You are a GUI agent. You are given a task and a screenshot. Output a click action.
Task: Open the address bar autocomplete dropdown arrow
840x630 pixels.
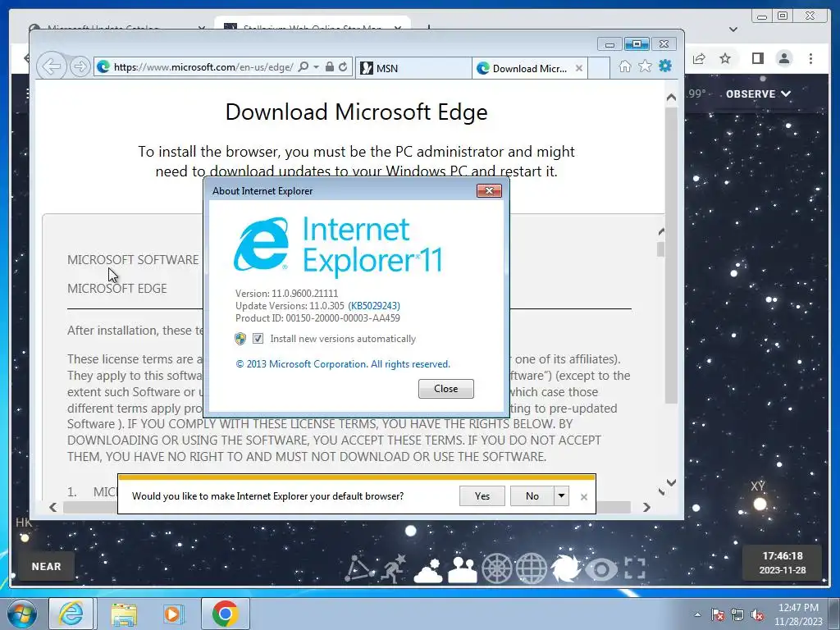(316, 67)
